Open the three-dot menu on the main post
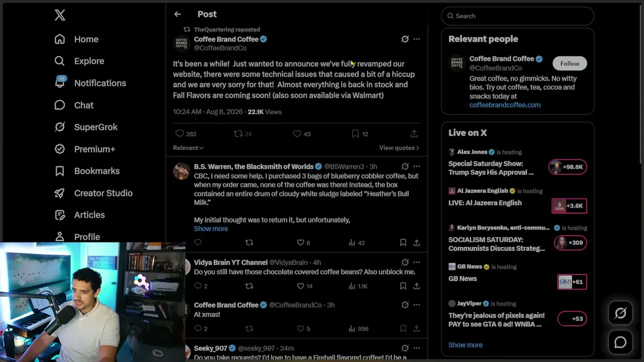 coord(417,39)
